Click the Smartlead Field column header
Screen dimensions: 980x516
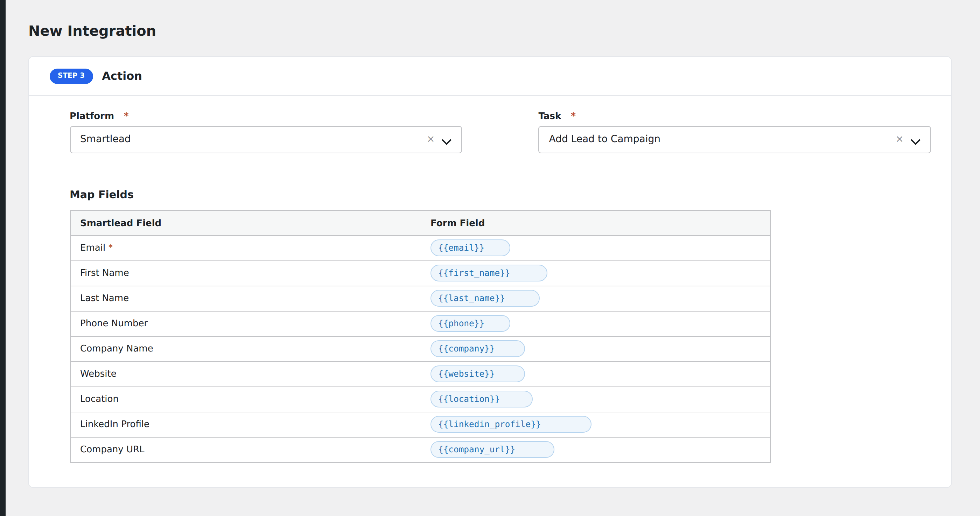(x=121, y=223)
